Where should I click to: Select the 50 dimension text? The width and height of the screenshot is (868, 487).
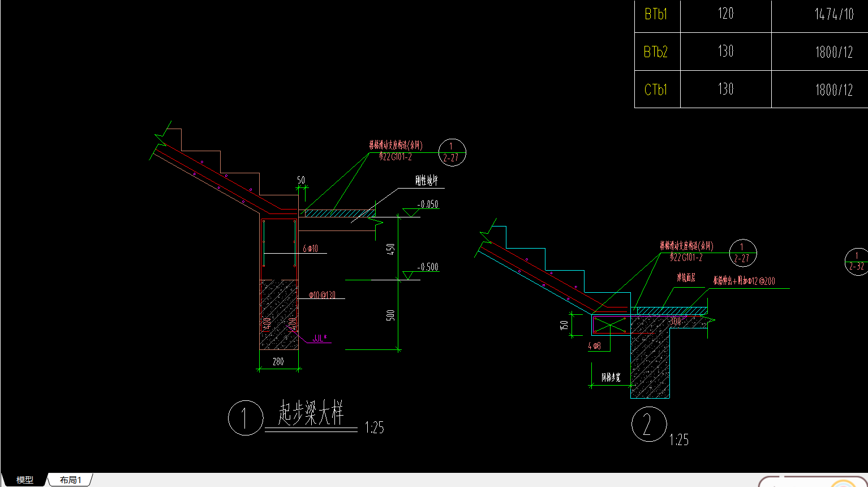click(x=301, y=180)
